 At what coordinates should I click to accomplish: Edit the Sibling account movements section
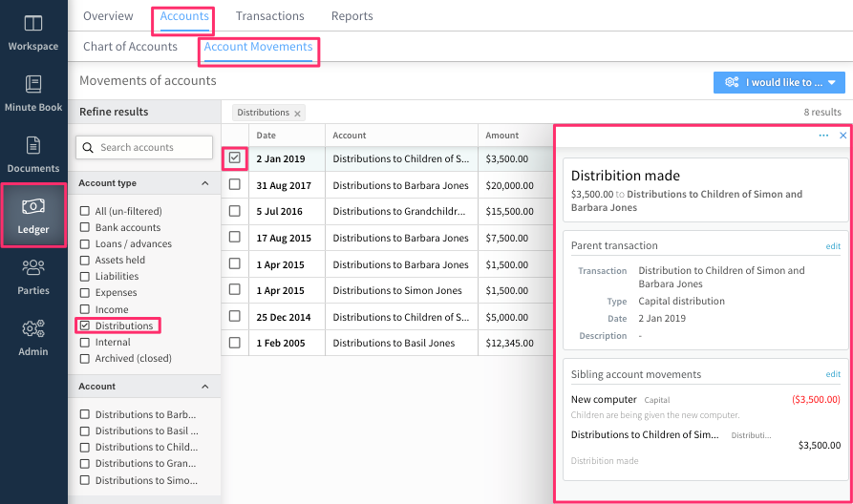[x=833, y=374]
